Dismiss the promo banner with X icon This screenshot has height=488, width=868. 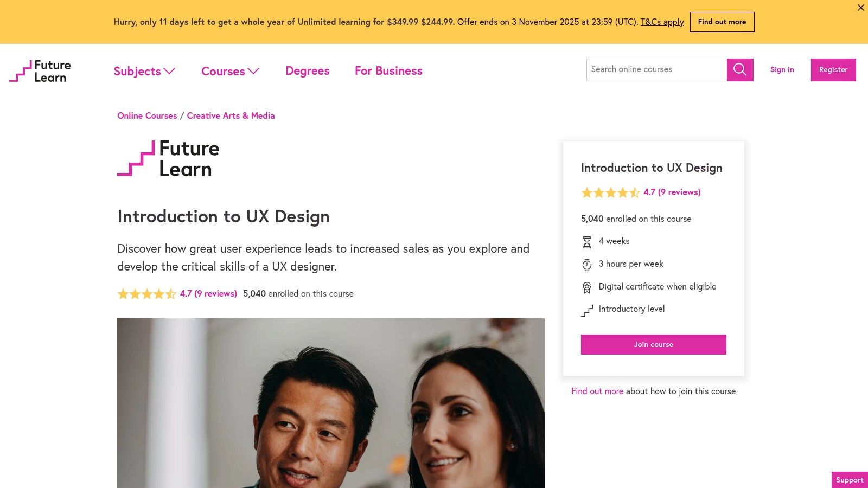[860, 8]
